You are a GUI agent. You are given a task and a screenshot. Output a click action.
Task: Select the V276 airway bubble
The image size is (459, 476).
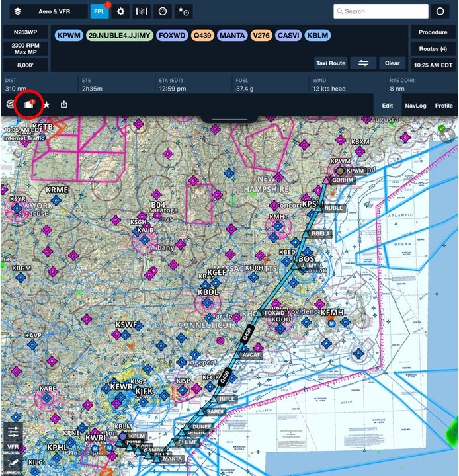pyautogui.click(x=261, y=36)
